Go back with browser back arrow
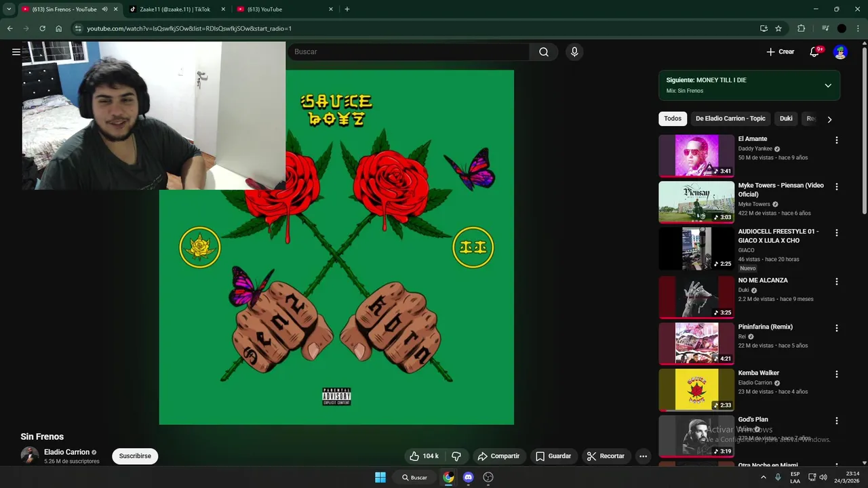868x488 pixels. tap(10, 28)
